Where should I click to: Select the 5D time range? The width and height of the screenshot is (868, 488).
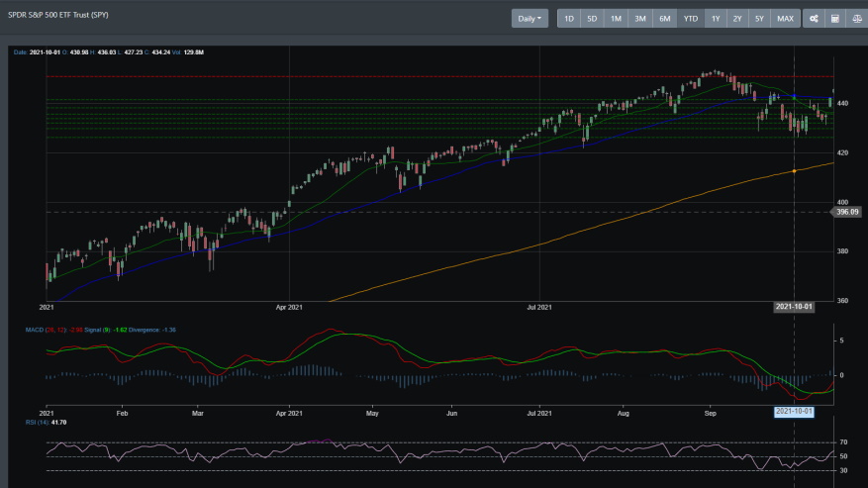(592, 18)
